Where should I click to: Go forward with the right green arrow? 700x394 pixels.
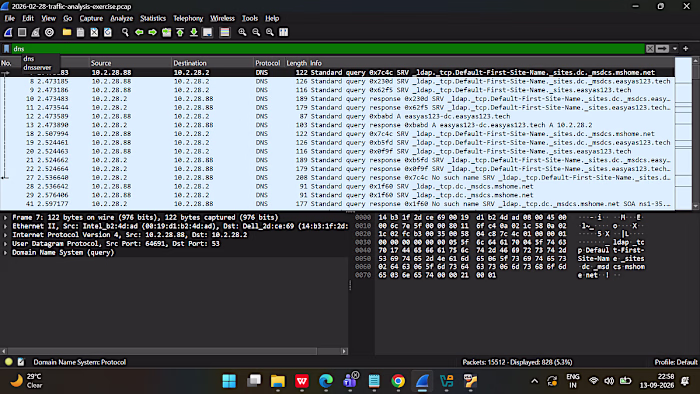152,32
